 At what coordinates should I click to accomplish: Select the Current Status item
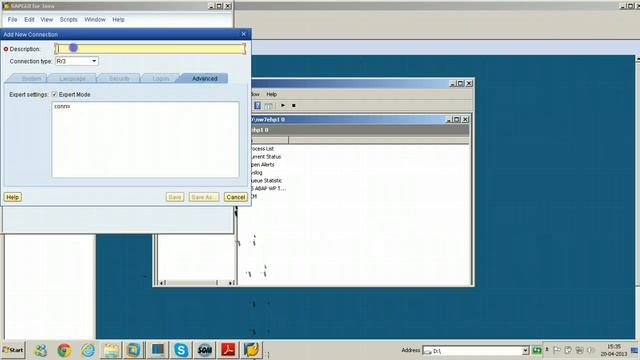point(266,157)
